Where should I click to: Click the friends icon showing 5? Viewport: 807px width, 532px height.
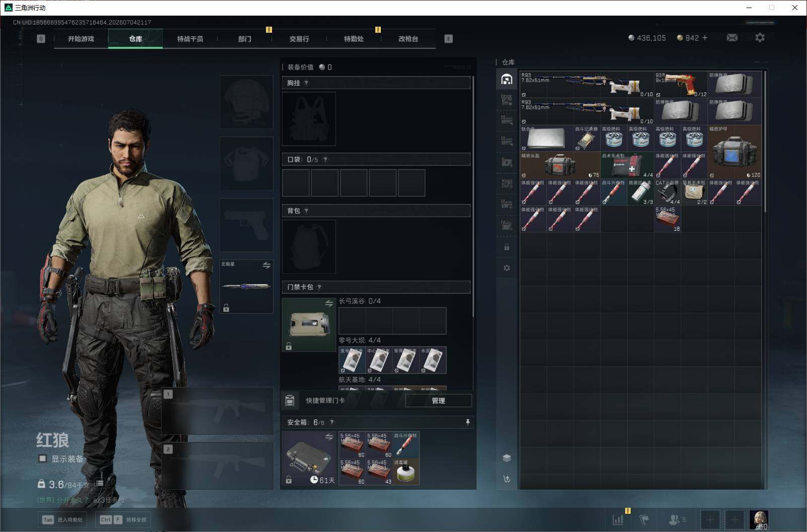coord(677,519)
